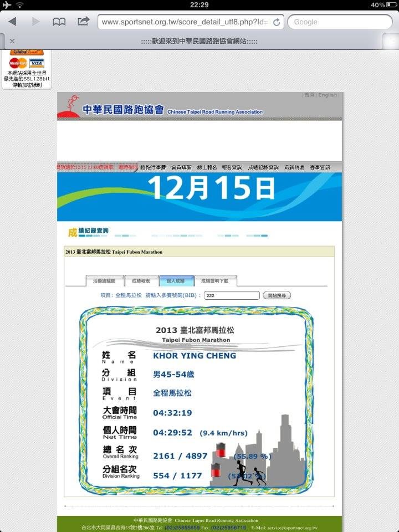
Task: Switch to the 活動路線圖 tab
Action: pos(105,280)
